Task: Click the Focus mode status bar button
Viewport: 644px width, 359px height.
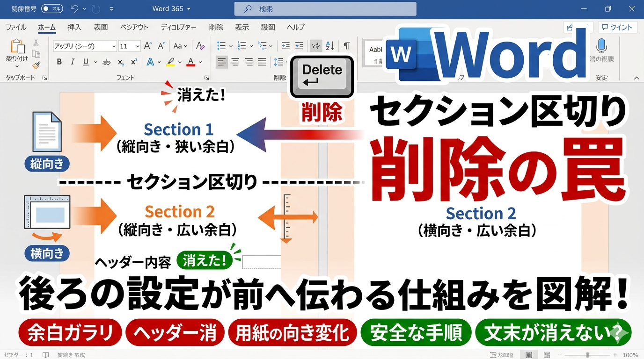Action: pos(501,355)
